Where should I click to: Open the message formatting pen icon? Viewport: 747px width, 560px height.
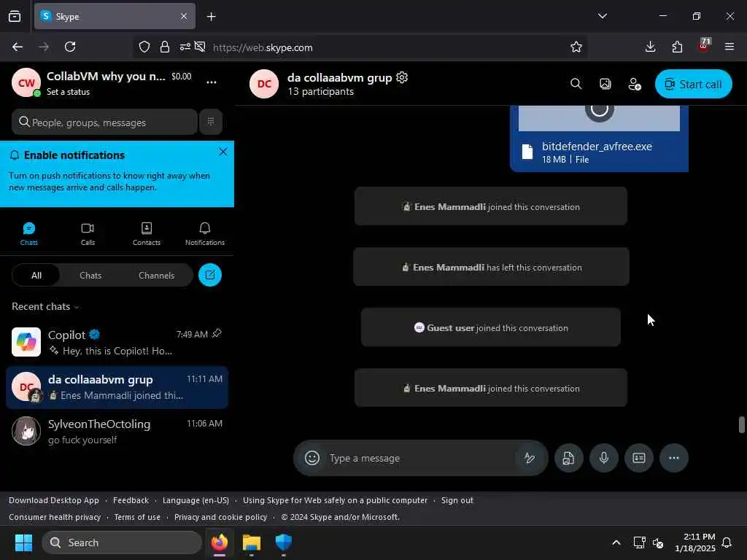(530, 458)
